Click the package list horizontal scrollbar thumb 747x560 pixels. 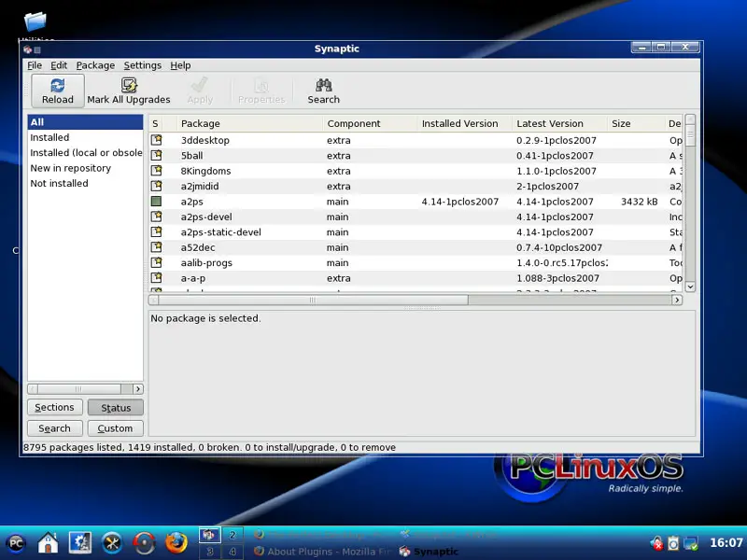(x=313, y=300)
